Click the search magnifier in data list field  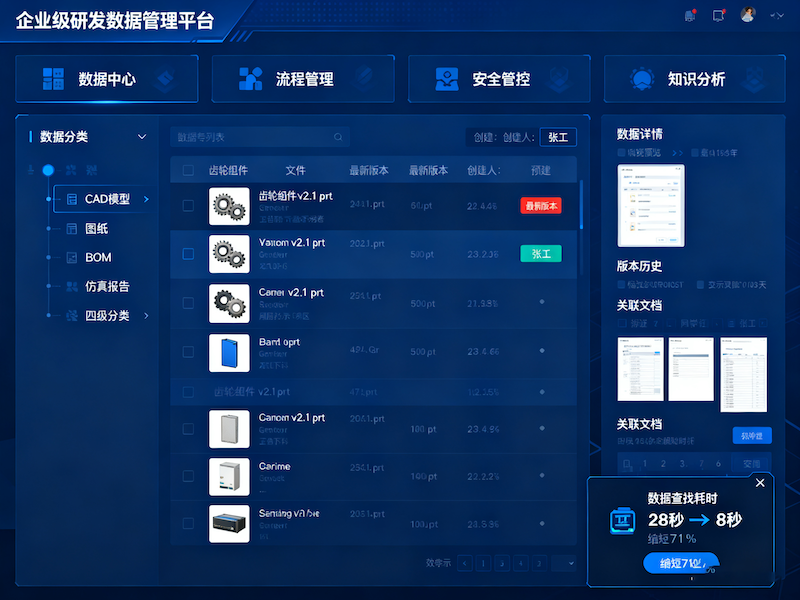pyautogui.click(x=338, y=137)
